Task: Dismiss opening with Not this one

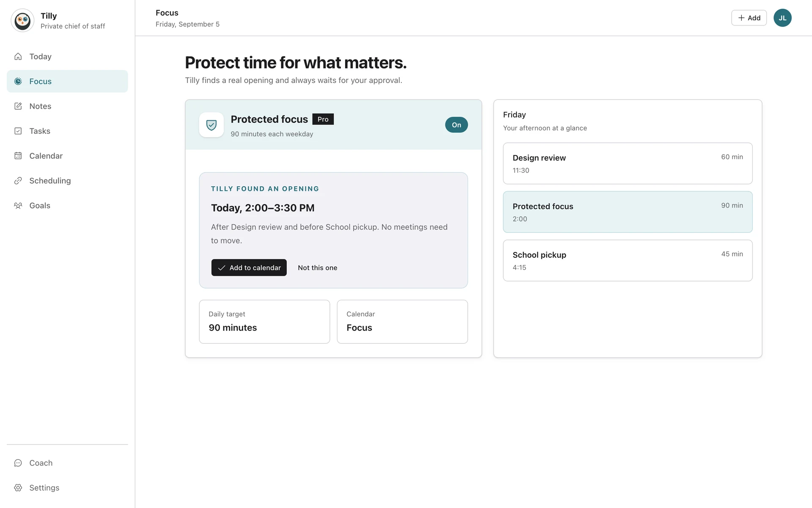Action: pos(318,268)
